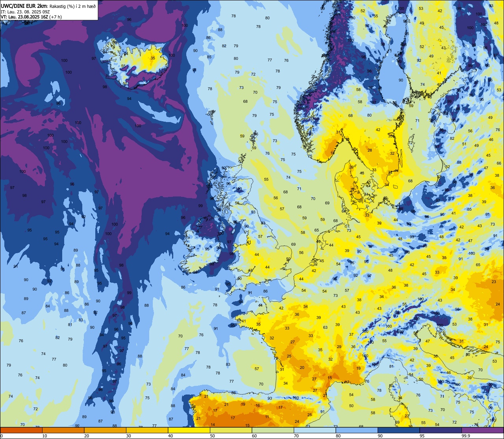
Task: Click the 60–70 light green legend swatch
Action: pos(273,430)
